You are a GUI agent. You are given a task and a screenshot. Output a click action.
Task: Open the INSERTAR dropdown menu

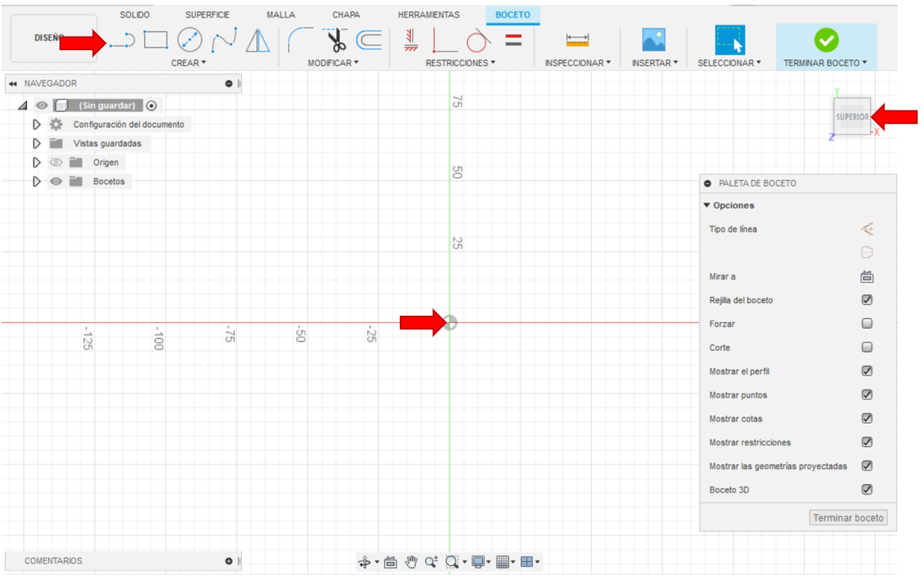[x=654, y=63]
